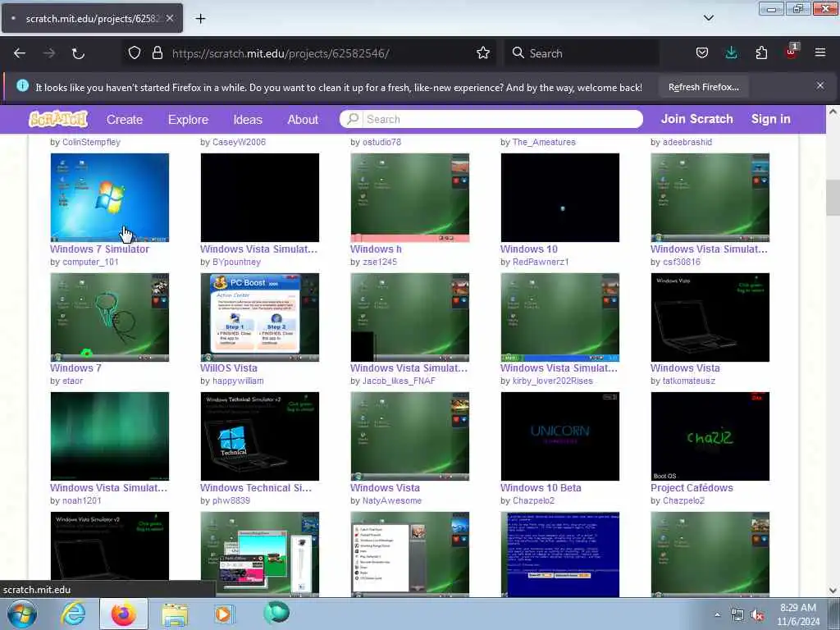Click the Scratch logo
The height and width of the screenshot is (630, 840).
[x=58, y=119]
